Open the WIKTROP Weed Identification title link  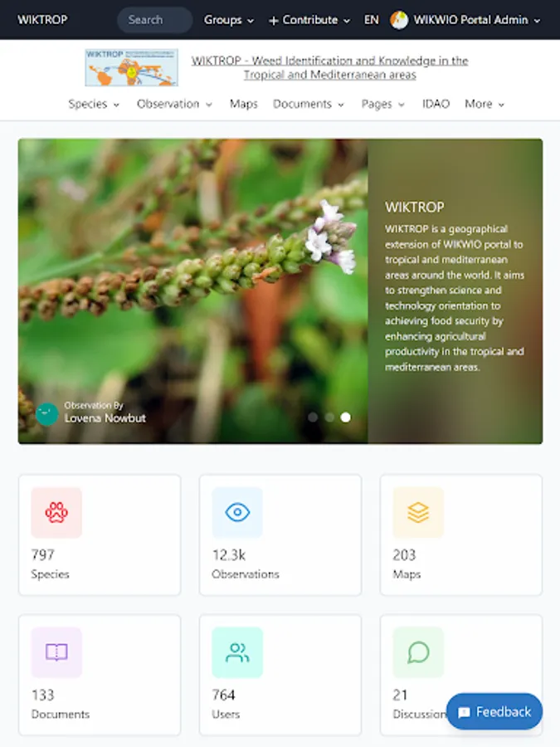329,68
